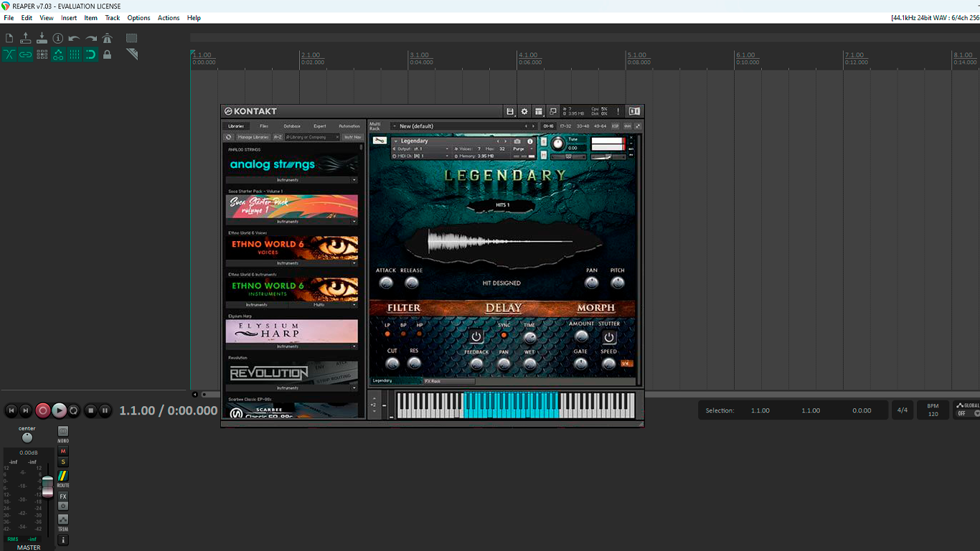Select LP filter type
This screenshot has height=551, width=980.
point(387,334)
